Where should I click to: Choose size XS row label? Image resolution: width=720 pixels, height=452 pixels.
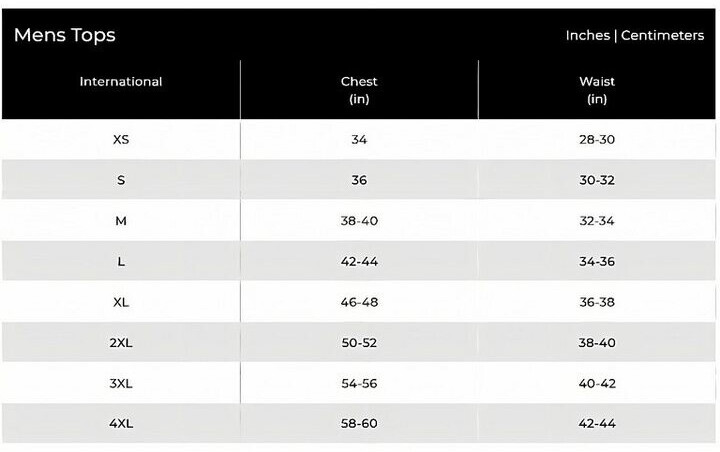121,140
